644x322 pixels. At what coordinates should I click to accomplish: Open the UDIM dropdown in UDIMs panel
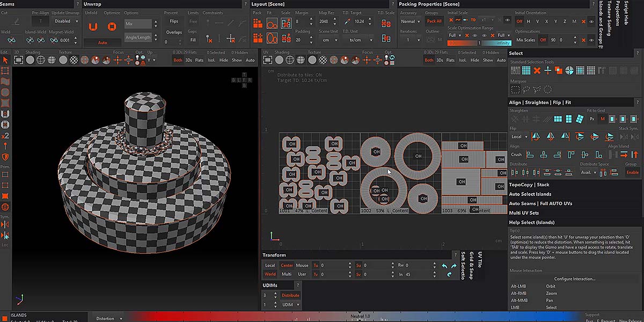click(x=290, y=304)
